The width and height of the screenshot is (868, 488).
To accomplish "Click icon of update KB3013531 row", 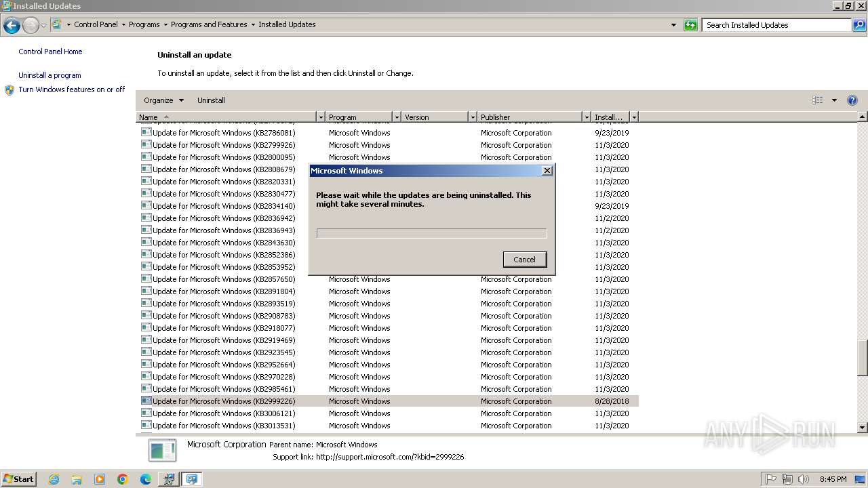I will tap(146, 426).
